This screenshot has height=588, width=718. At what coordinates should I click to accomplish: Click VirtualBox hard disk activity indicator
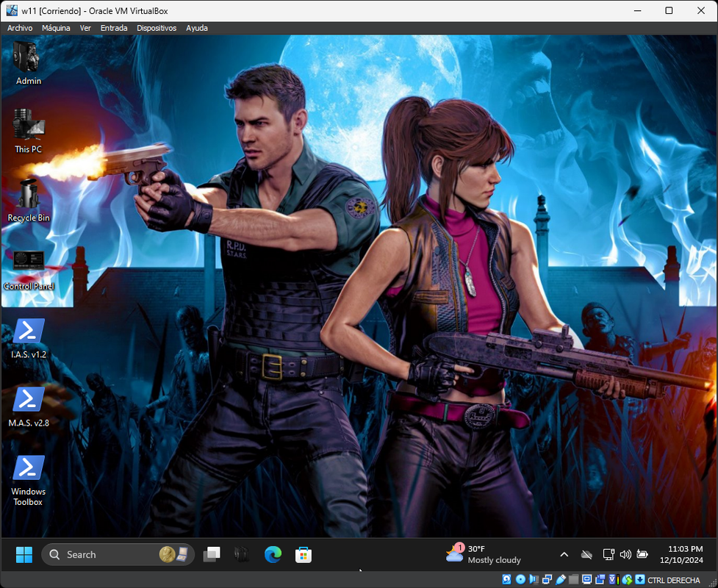click(506, 579)
